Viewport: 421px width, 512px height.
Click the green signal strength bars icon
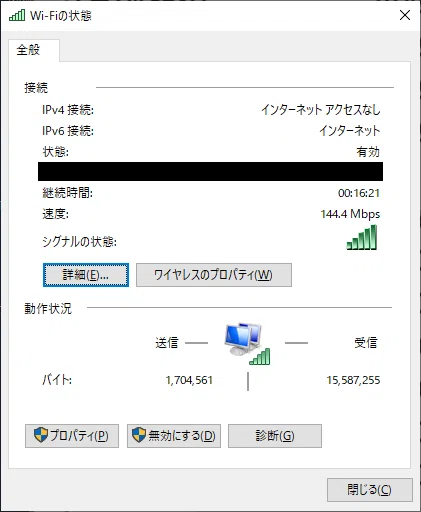(x=362, y=237)
